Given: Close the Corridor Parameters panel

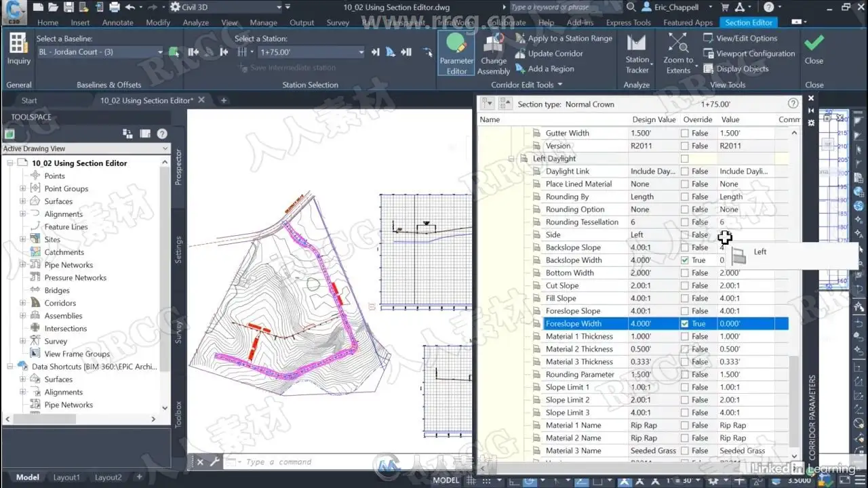Looking at the screenshot, I should pos(811,98).
